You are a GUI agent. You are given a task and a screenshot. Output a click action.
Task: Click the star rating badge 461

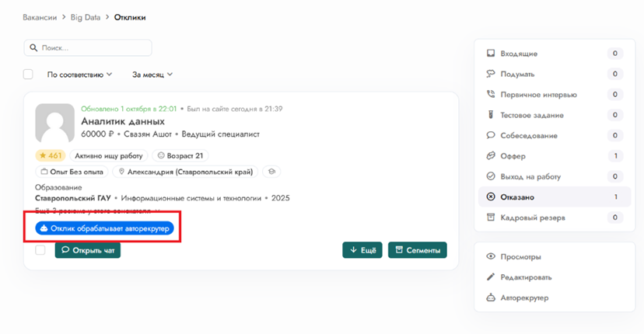(x=51, y=155)
